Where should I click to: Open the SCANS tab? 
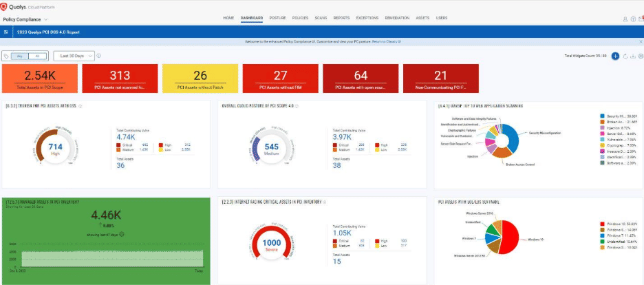(321, 18)
